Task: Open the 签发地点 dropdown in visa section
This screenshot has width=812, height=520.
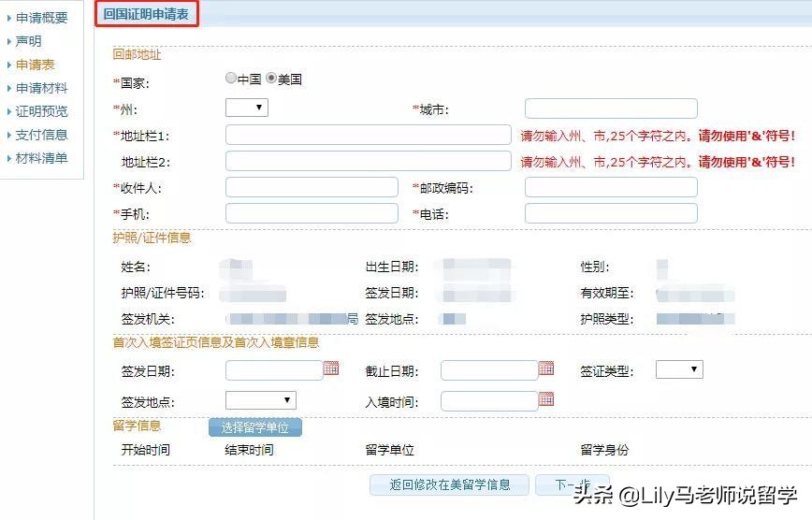Action: click(x=261, y=400)
